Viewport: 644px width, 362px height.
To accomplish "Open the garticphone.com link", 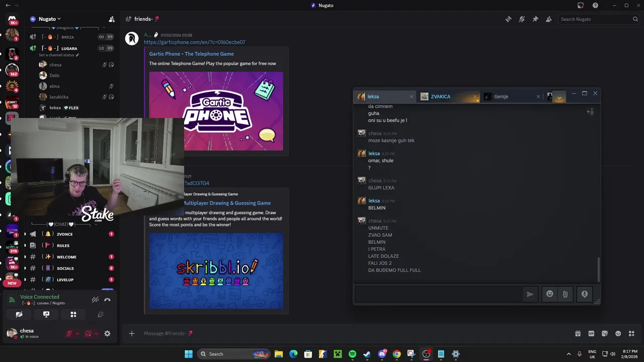I will pyautogui.click(x=195, y=42).
